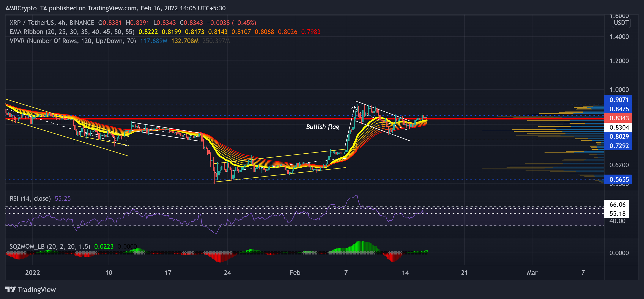Click the RSI (14, close) legend
Image resolution: width=644 pixels, height=299 pixels.
point(30,199)
